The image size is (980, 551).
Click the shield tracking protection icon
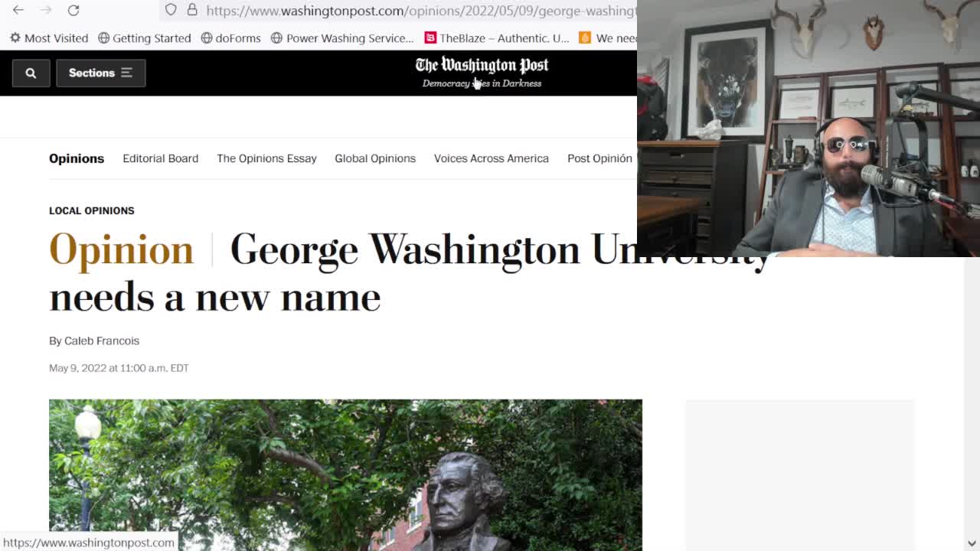(x=171, y=10)
